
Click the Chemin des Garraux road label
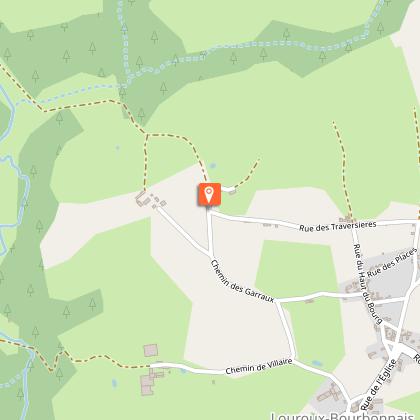click(x=242, y=282)
